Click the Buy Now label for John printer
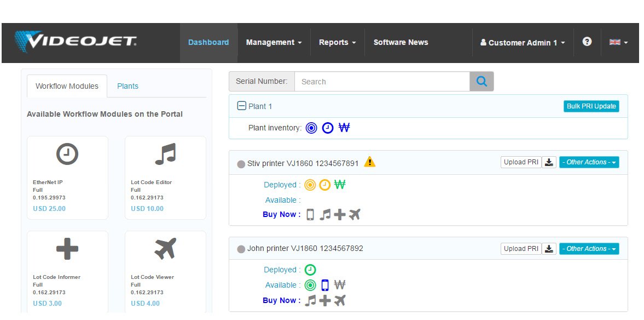 (x=281, y=301)
